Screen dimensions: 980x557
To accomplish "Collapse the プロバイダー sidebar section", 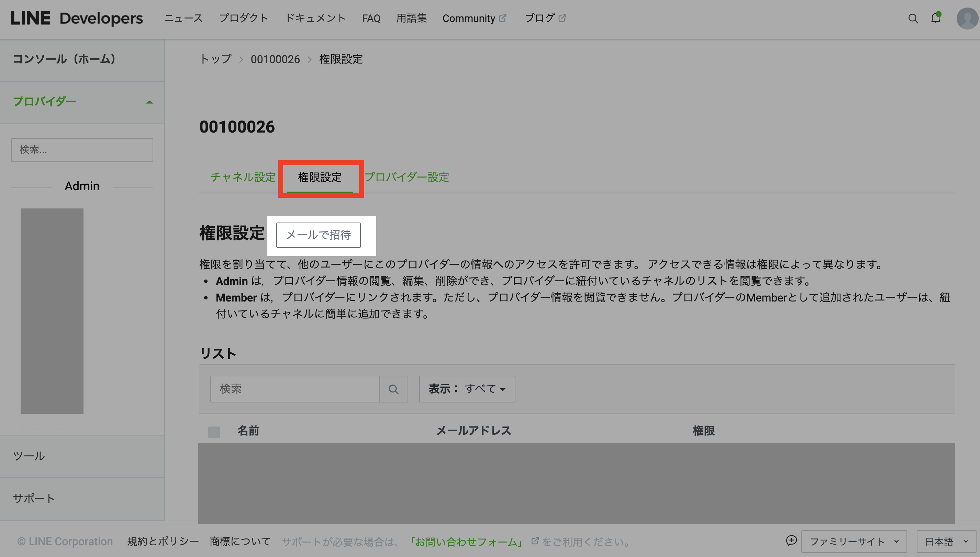I will (x=149, y=102).
